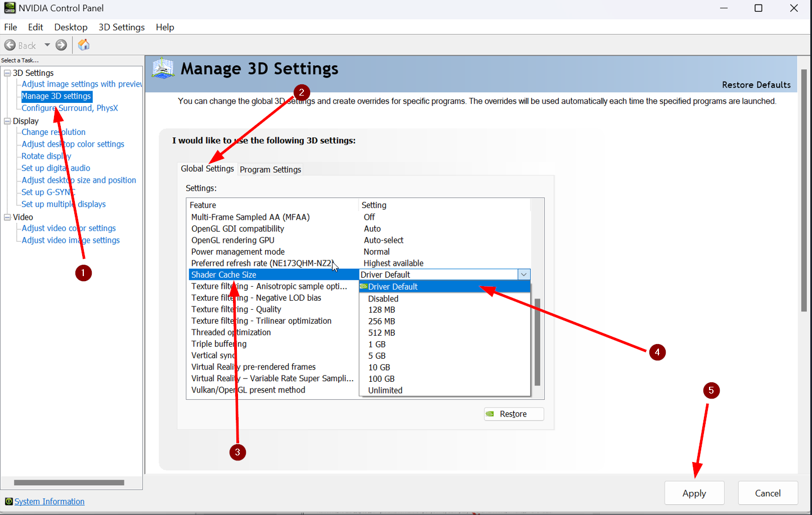Click the Forward arrow icon in toolbar
The height and width of the screenshot is (515, 812).
61,45
